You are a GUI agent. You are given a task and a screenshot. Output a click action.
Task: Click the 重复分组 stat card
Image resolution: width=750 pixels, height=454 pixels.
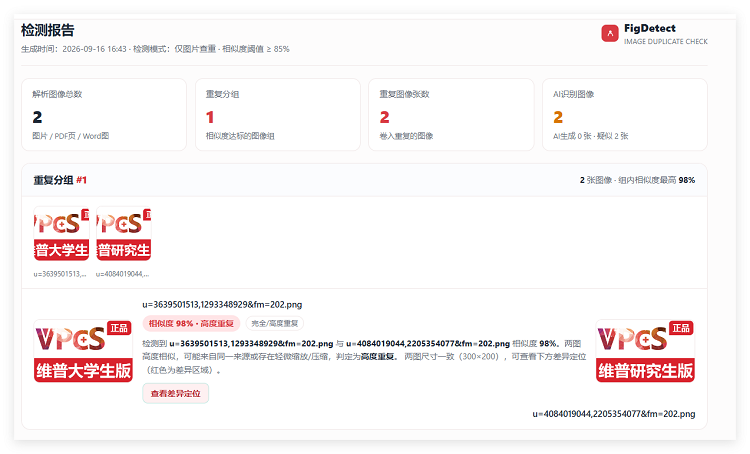[277, 115]
